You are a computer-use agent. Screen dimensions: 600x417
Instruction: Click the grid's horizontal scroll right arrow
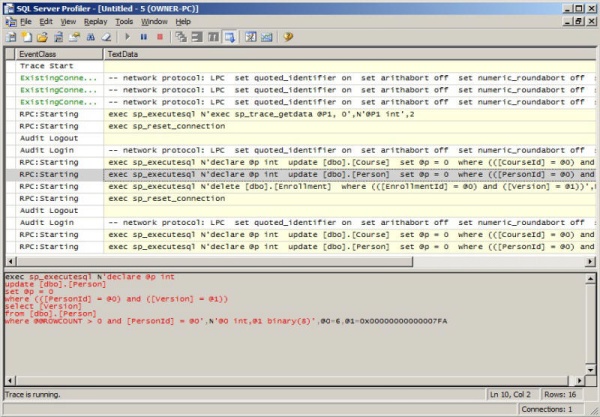(590, 262)
